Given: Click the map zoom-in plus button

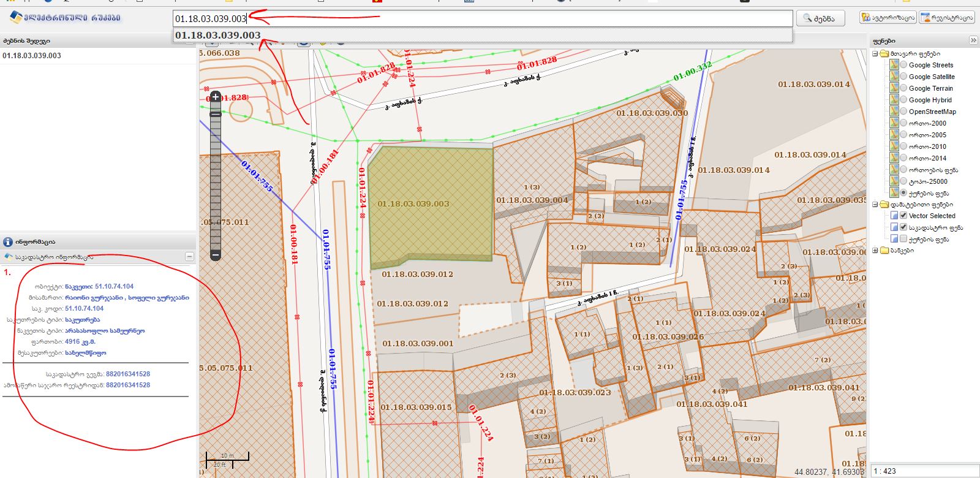Looking at the screenshot, I should point(216,97).
